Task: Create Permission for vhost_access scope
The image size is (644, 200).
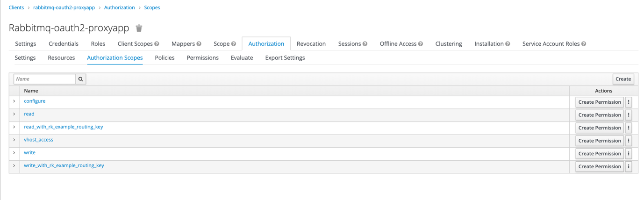Action: pyautogui.click(x=600, y=141)
